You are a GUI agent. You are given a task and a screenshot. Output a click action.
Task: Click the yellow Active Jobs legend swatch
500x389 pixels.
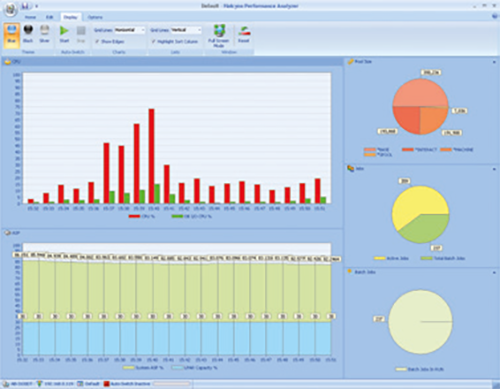pos(380,258)
